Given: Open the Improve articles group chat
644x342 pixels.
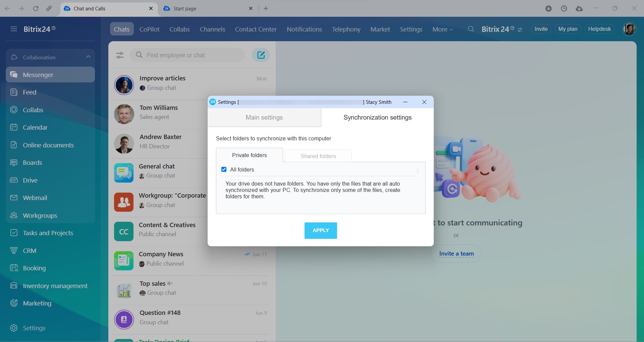Looking at the screenshot, I should 191,85.
